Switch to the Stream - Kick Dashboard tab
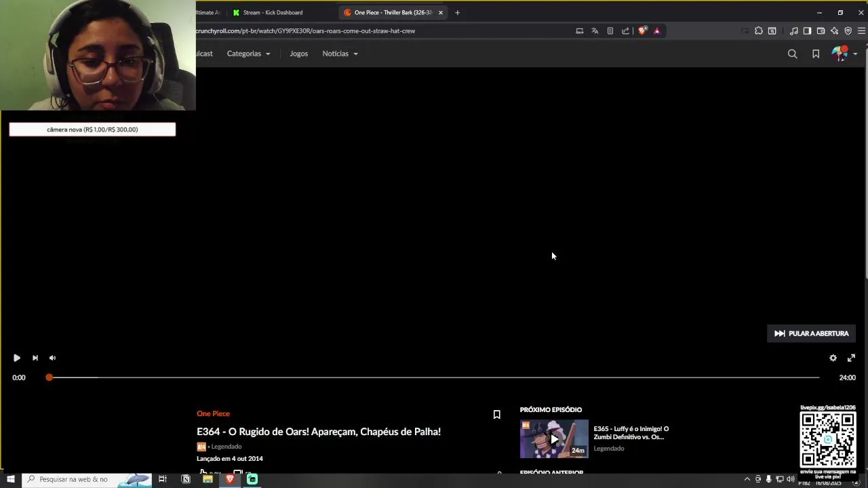 coord(273,12)
